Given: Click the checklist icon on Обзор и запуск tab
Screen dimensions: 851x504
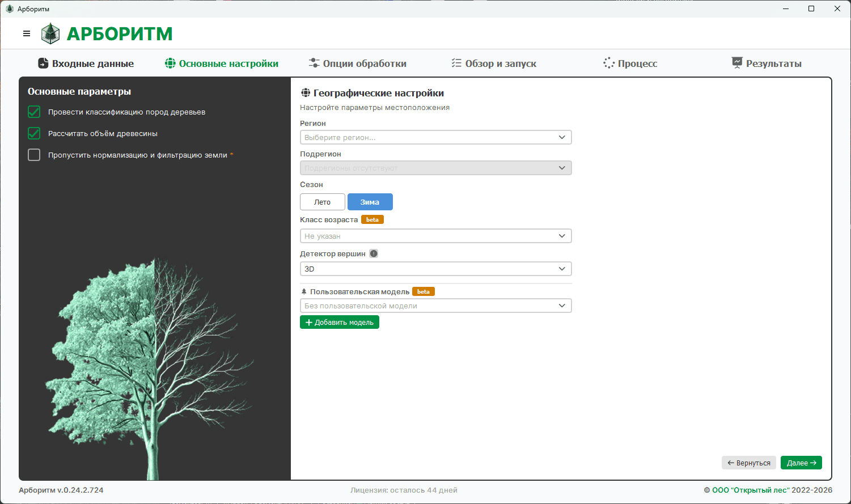Looking at the screenshot, I should (x=456, y=63).
